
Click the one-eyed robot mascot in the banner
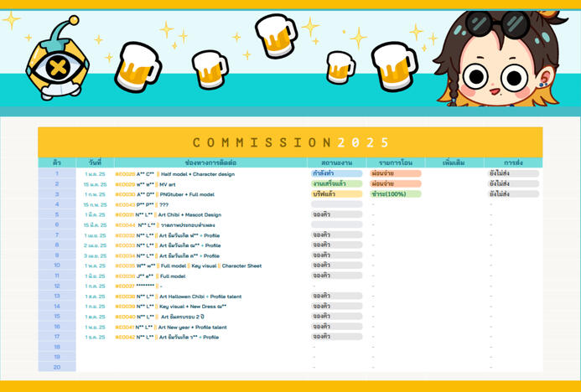click(57, 65)
